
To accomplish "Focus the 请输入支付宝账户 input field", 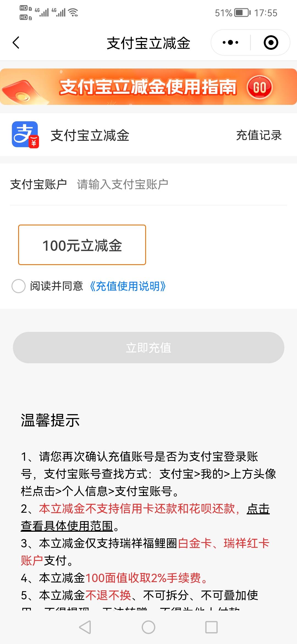I will click(182, 184).
